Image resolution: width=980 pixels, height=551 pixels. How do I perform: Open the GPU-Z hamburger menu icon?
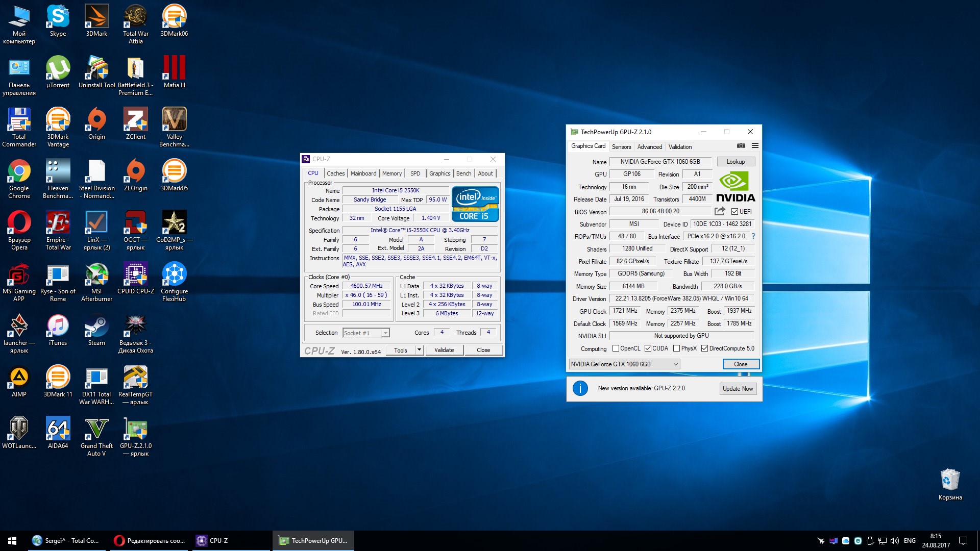click(755, 146)
